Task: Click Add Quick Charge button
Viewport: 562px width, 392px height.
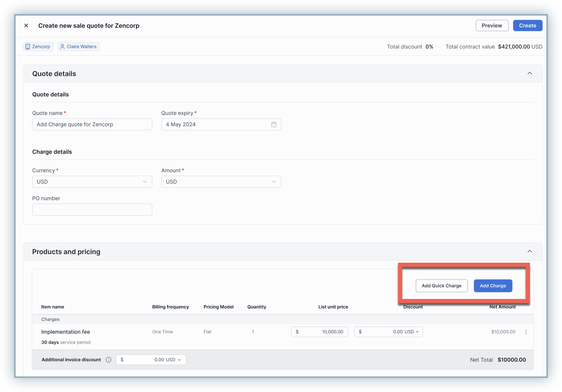Action: tap(441, 286)
